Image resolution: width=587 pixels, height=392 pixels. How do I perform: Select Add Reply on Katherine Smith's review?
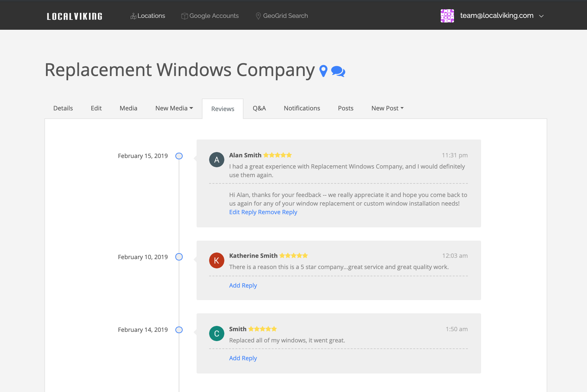point(243,285)
